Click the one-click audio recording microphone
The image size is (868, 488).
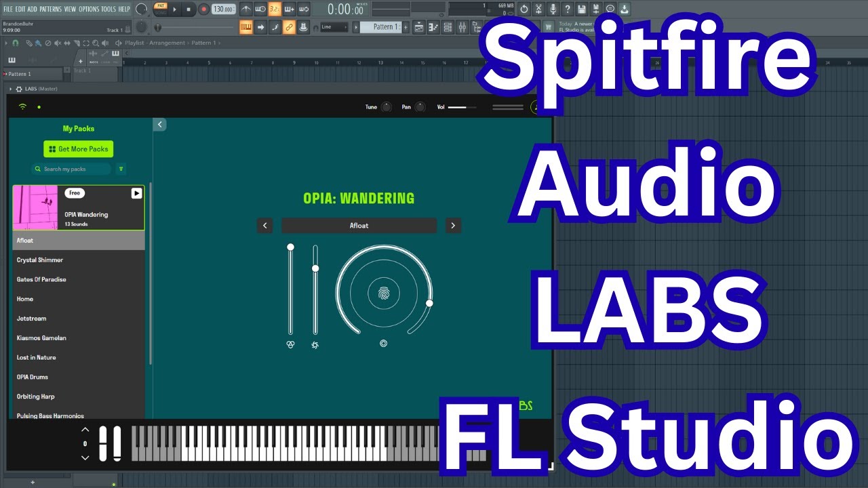click(x=553, y=9)
